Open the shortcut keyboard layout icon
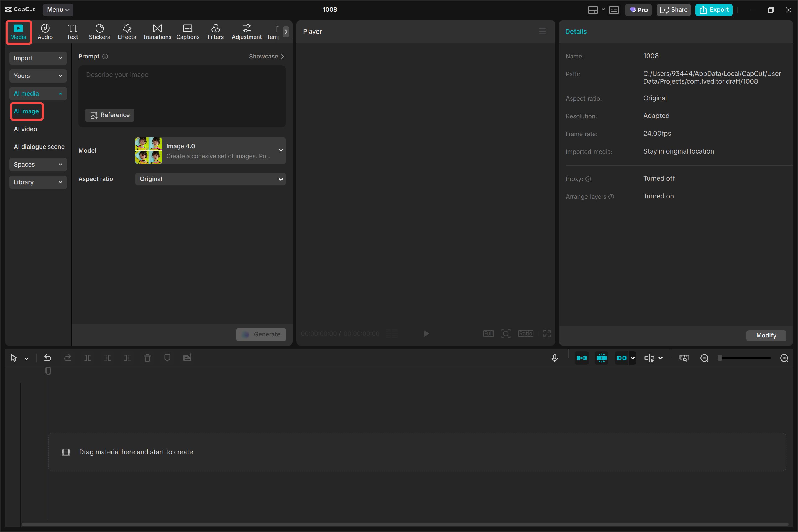 point(614,10)
